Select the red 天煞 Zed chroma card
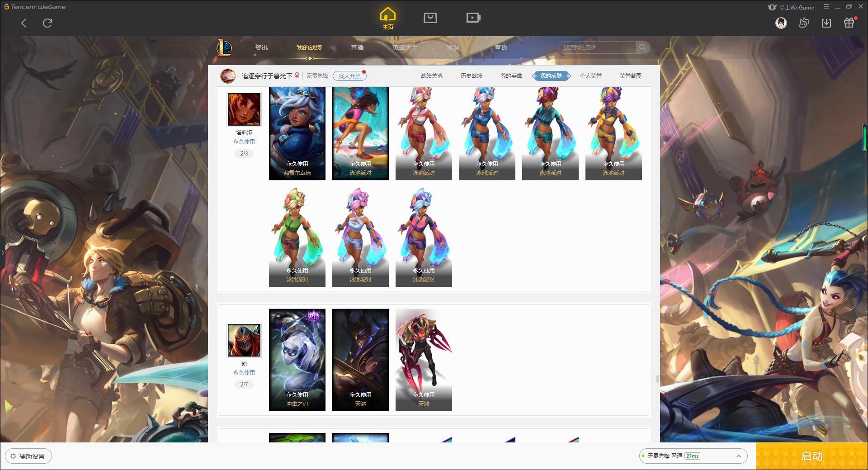Image resolution: width=868 pixels, height=470 pixels. [424, 360]
